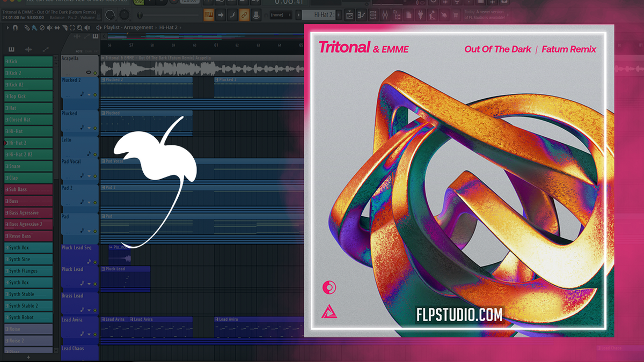Toggle the snap magnet in the Playlist toolbar
This screenshot has width=644, height=362.
coord(15,28)
